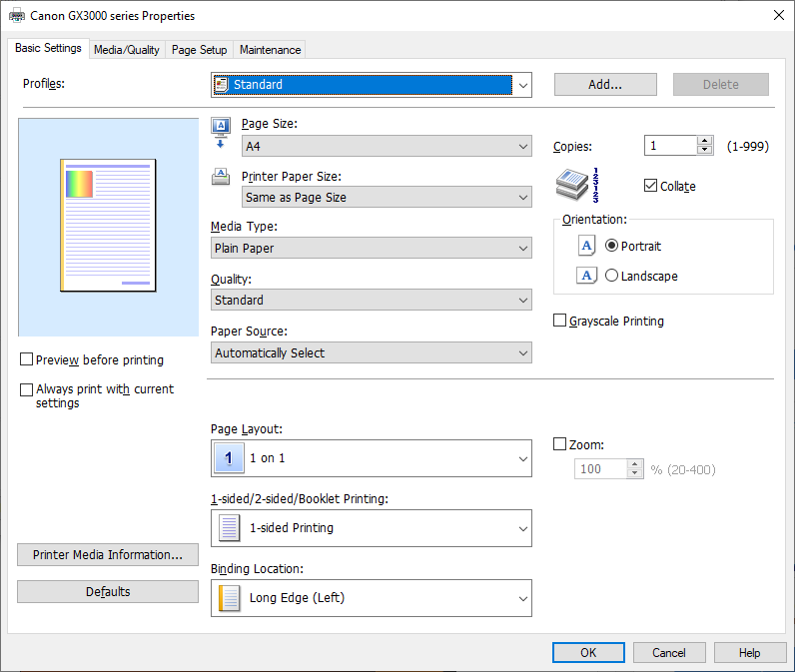795x672 pixels.
Task: Click the Cancel button
Action: [669, 653]
